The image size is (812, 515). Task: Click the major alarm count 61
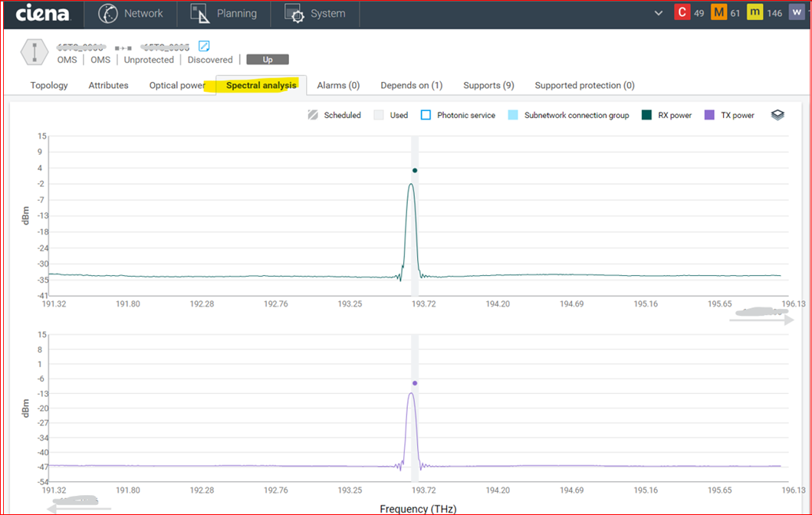point(735,14)
